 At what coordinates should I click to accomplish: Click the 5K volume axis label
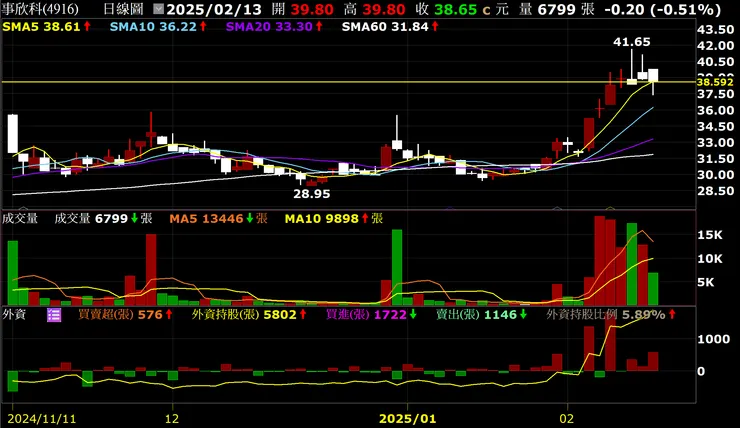click(x=706, y=283)
